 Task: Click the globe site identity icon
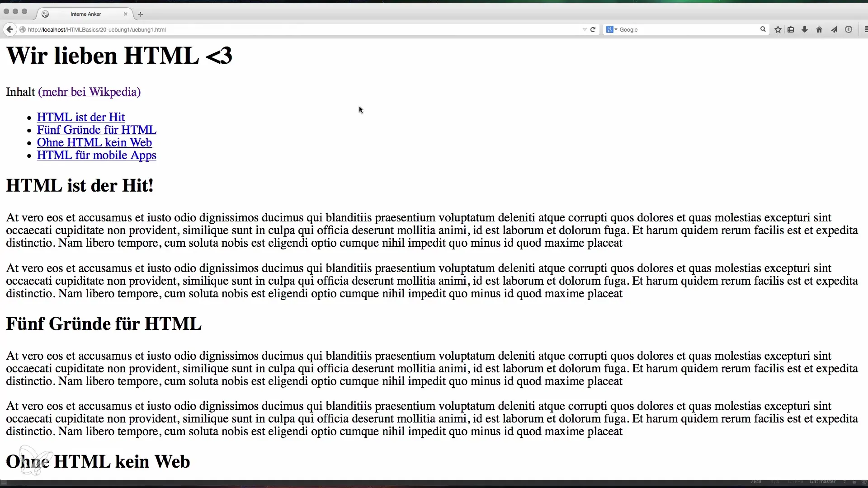(22, 29)
